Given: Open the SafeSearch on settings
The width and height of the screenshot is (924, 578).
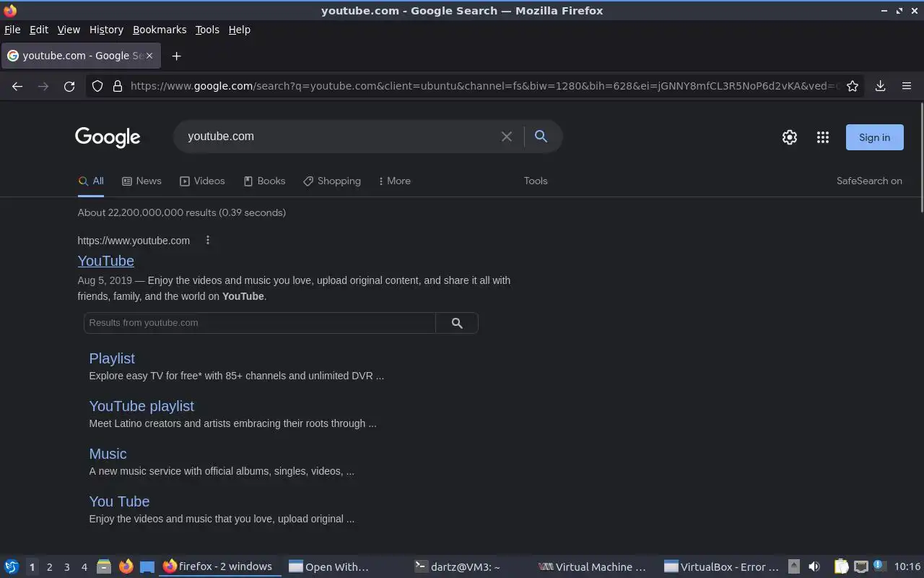Looking at the screenshot, I should click(x=869, y=181).
